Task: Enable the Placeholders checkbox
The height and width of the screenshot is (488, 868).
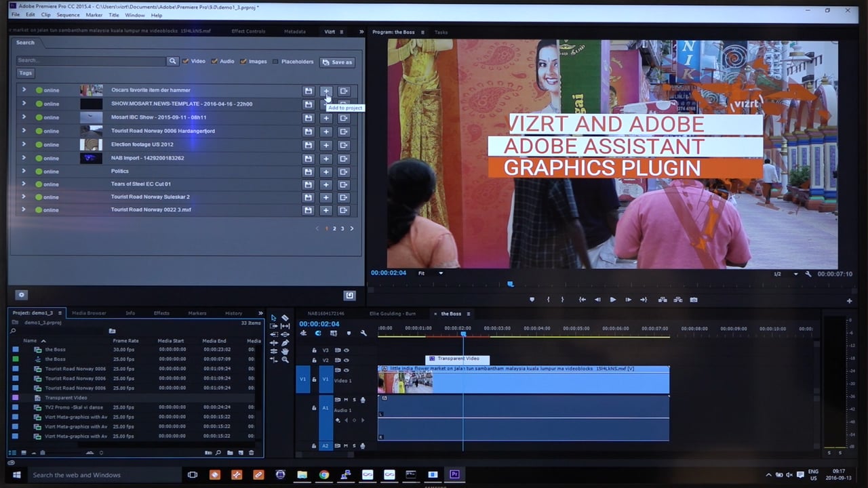Action: tap(275, 62)
